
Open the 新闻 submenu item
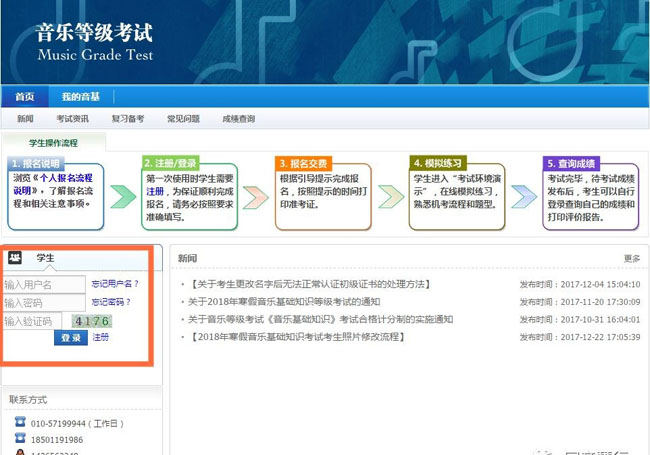tap(25, 119)
